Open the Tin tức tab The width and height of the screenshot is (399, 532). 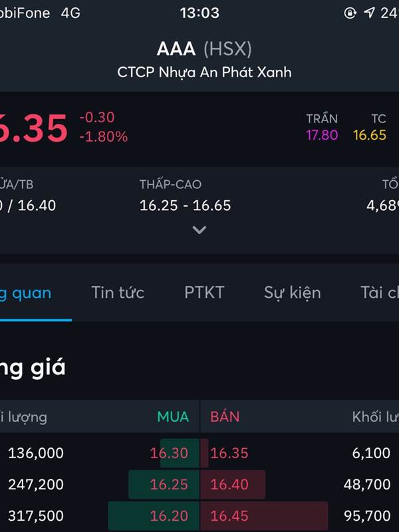118,293
